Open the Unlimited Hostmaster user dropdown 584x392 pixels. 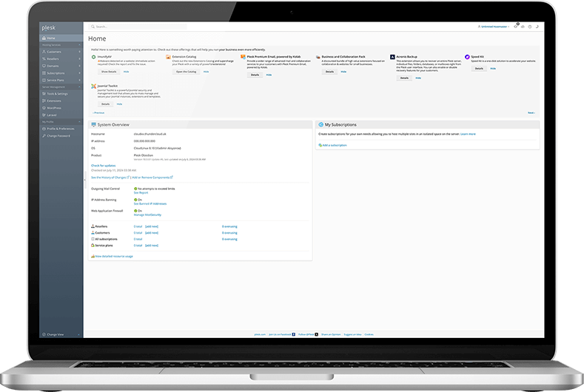click(497, 26)
